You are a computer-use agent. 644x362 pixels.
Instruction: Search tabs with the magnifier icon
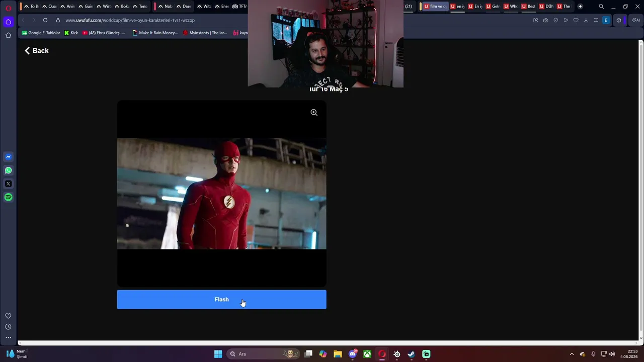click(x=601, y=7)
